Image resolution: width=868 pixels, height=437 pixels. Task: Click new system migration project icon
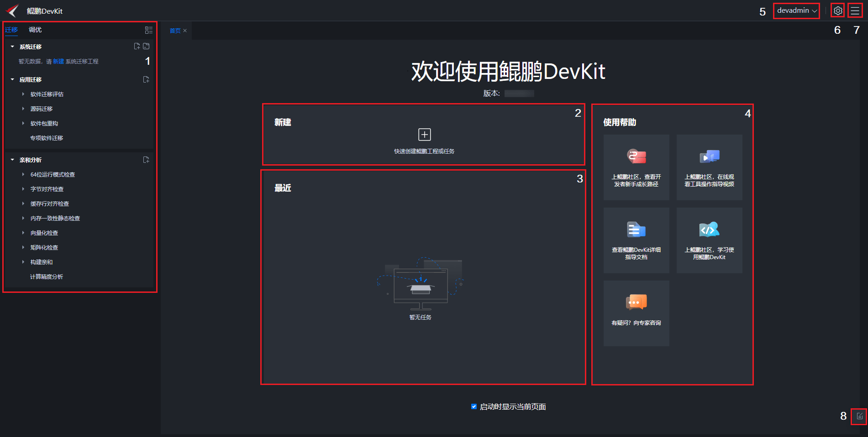coord(137,47)
